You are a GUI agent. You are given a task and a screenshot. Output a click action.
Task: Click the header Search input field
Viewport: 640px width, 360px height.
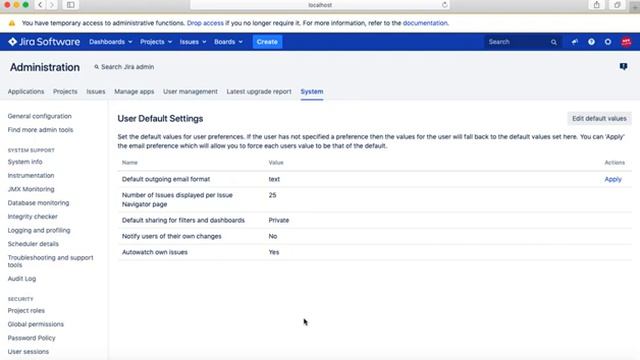pyautogui.click(x=522, y=42)
